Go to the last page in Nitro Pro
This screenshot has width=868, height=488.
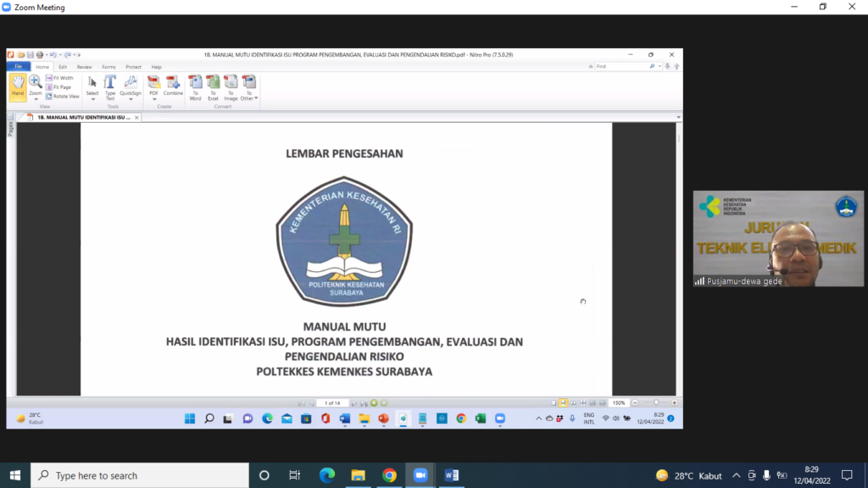(x=364, y=402)
